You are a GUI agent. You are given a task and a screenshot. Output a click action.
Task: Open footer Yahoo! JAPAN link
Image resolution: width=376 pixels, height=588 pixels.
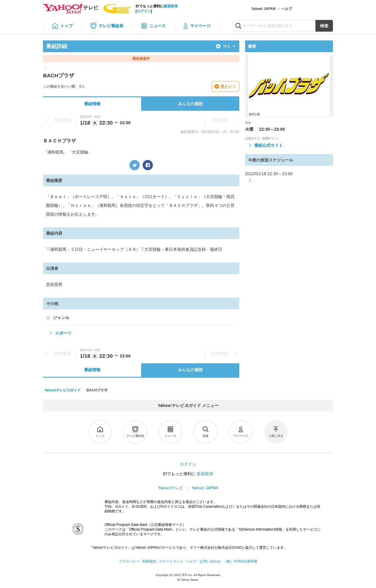click(205, 488)
